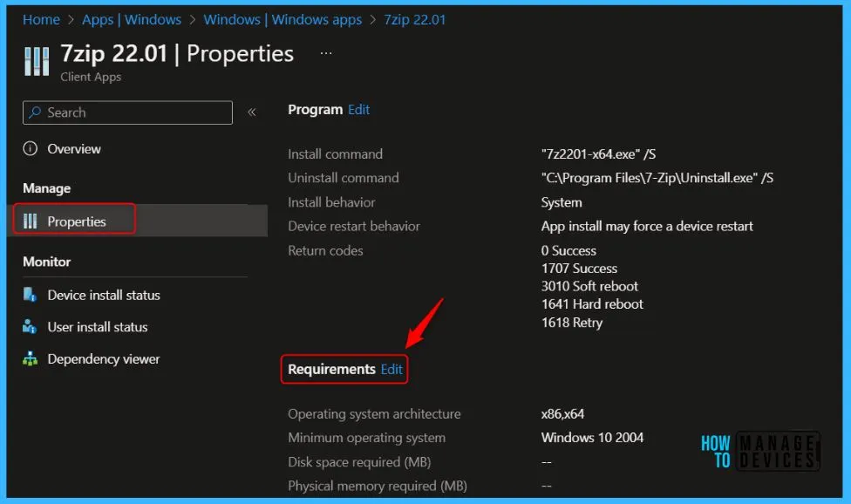The height and width of the screenshot is (504, 851).
Task: Click the "Client Apps" subtitle
Action: coord(91,77)
